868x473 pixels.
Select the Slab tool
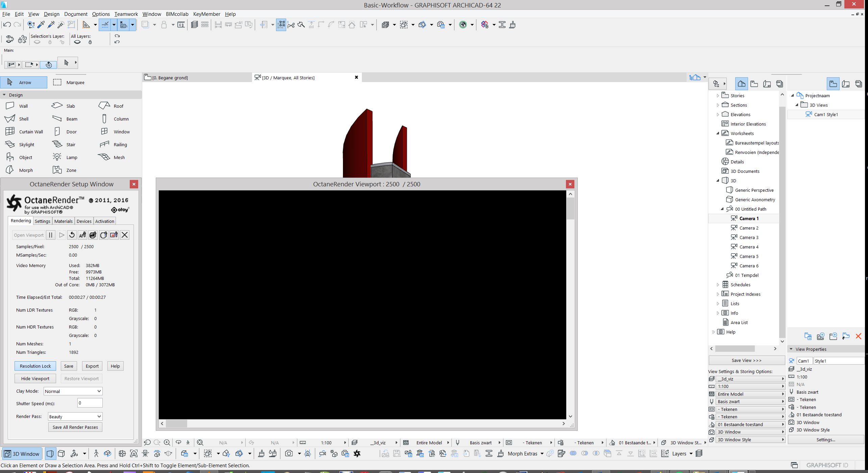pos(64,106)
